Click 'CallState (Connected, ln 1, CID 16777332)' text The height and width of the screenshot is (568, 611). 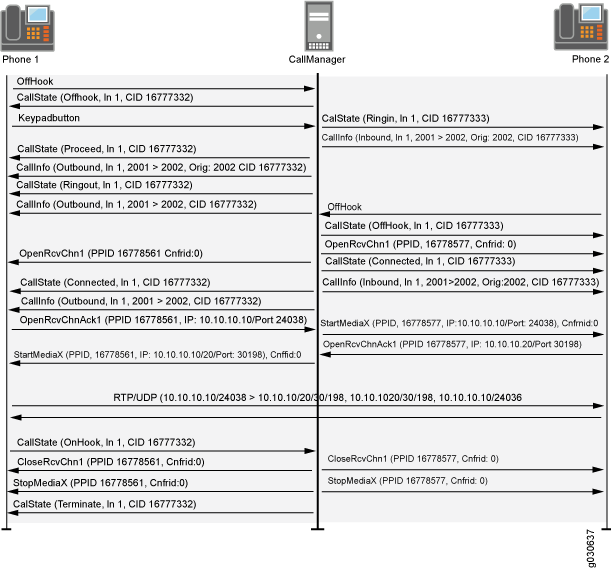(115, 282)
